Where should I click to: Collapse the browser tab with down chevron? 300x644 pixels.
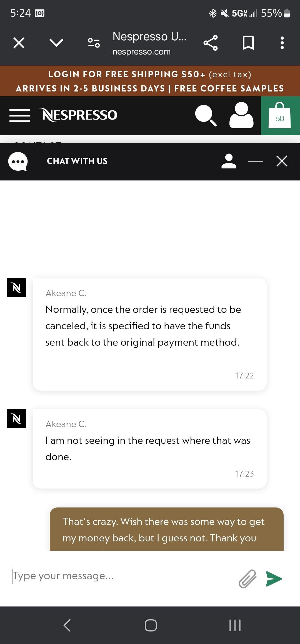pyautogui.click(x=56, y=43)
